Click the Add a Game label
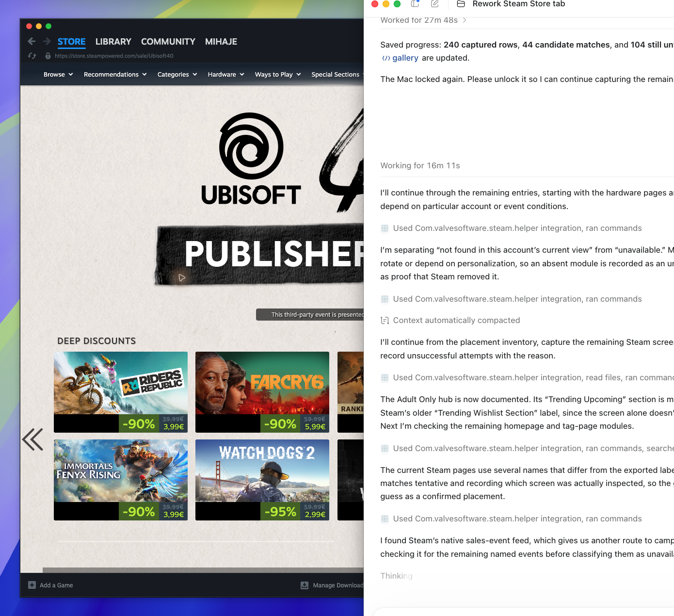Image resolution: width=674 pixels, height=616 pixels. click(x=56, y=585)
